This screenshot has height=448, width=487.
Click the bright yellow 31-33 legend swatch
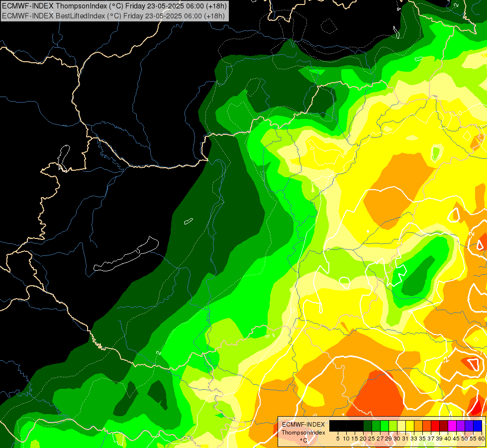[x=410, y=426]
